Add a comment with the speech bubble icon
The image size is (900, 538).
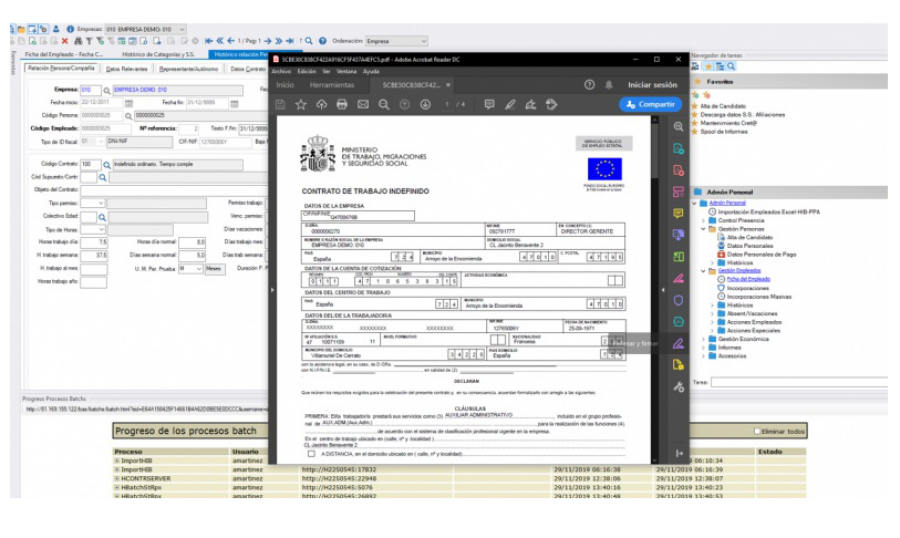[489, 104]
